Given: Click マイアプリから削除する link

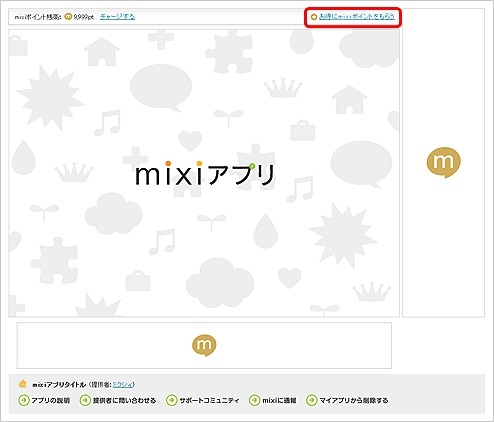Looking at the screenshot, I should pos(354,400).
